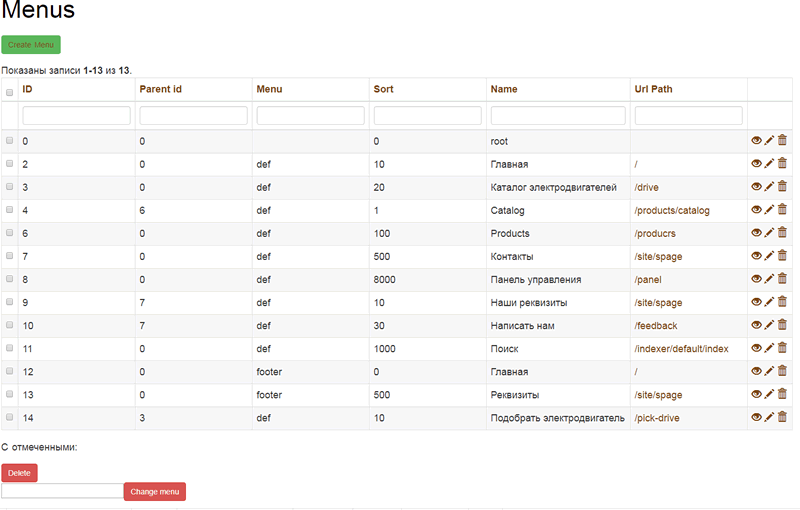
Task: Focus the Menu column filter field
Action: tap(310, 115)
